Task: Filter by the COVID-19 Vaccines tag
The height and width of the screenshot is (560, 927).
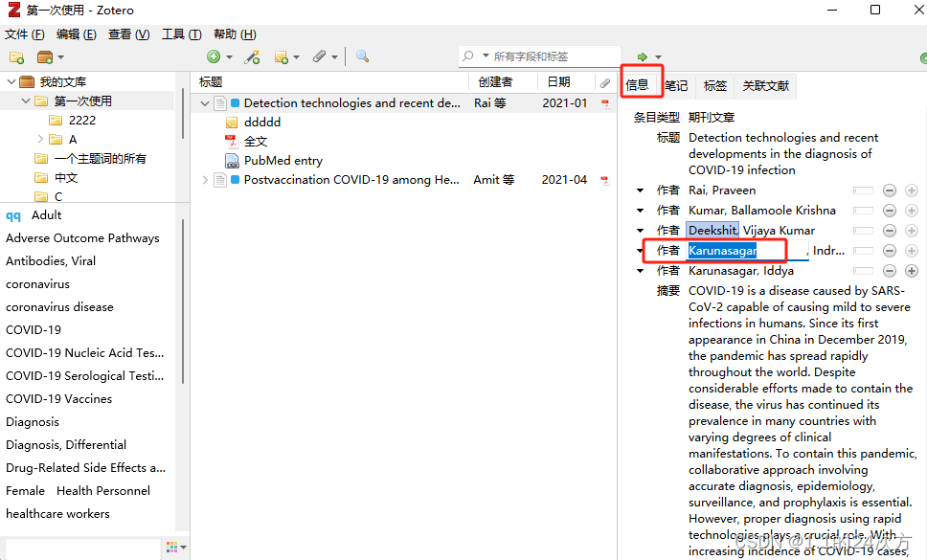Action: point(59,399)
